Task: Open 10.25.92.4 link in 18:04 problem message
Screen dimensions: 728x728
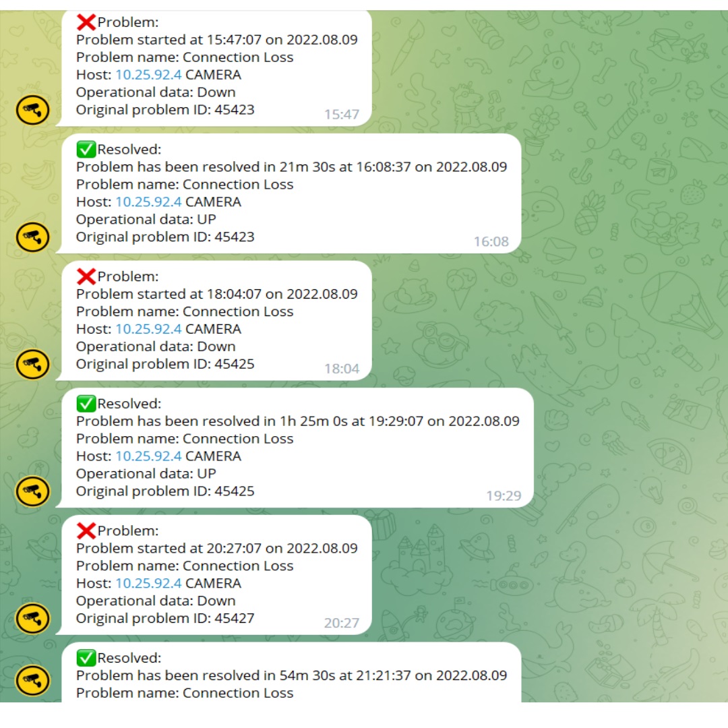Action: 148,329
